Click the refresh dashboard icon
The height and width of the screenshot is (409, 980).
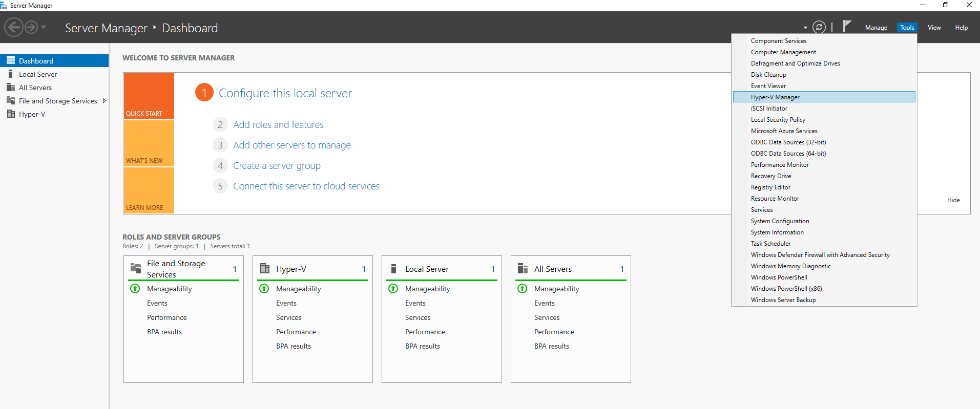tap(819, 27)
